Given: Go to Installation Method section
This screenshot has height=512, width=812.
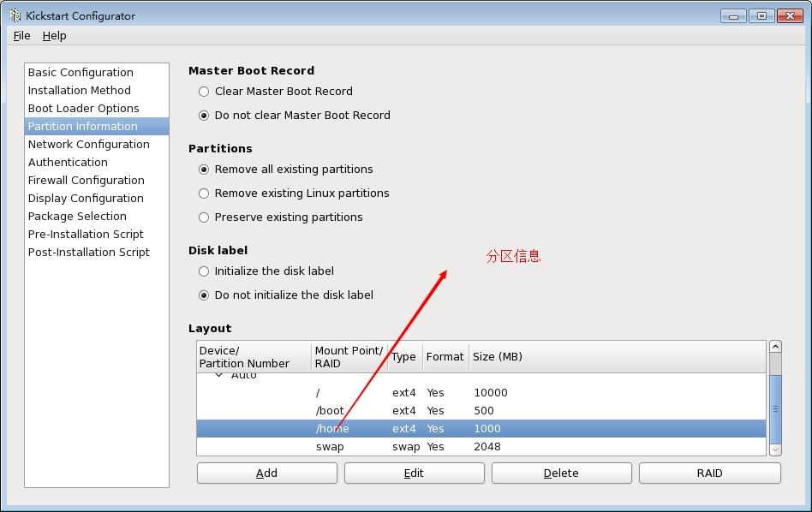Looking at the screenshot, I should (x=97, y=91).
